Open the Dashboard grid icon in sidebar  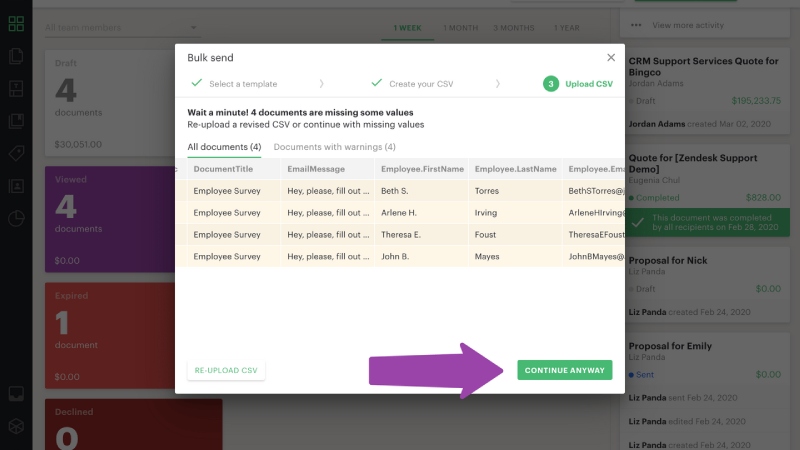click(x=16, y=24)
